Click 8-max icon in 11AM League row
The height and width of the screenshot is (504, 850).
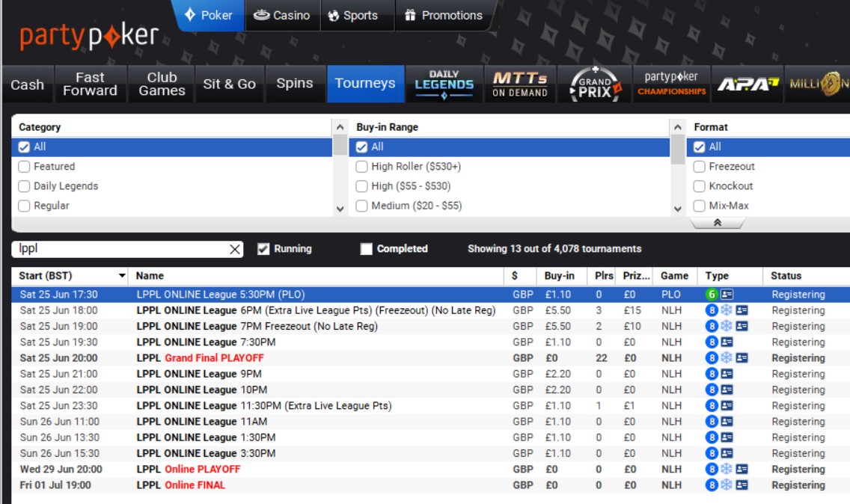click(712, 422)
